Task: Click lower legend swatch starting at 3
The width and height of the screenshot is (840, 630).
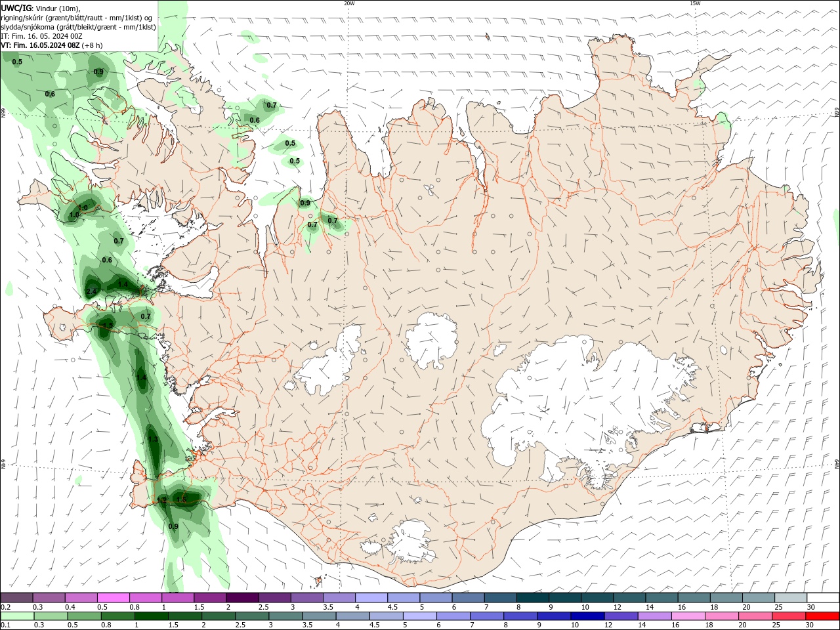Action: tap(285, 616)
